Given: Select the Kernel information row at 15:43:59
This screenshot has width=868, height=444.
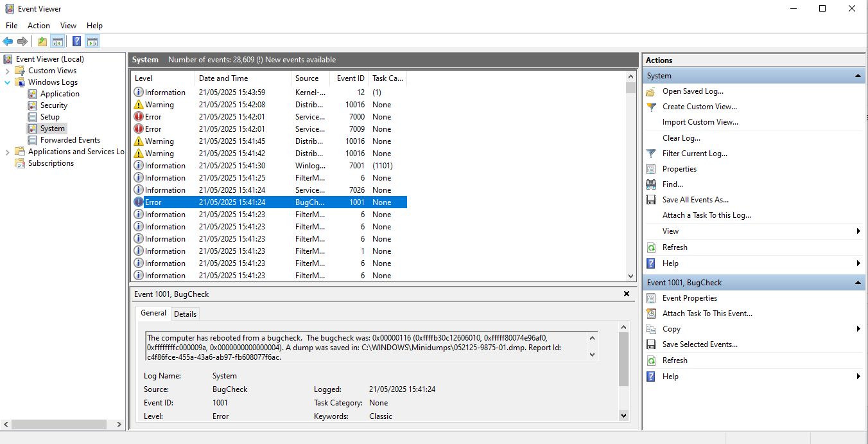Looking at the screenshot, I should 269,93.
